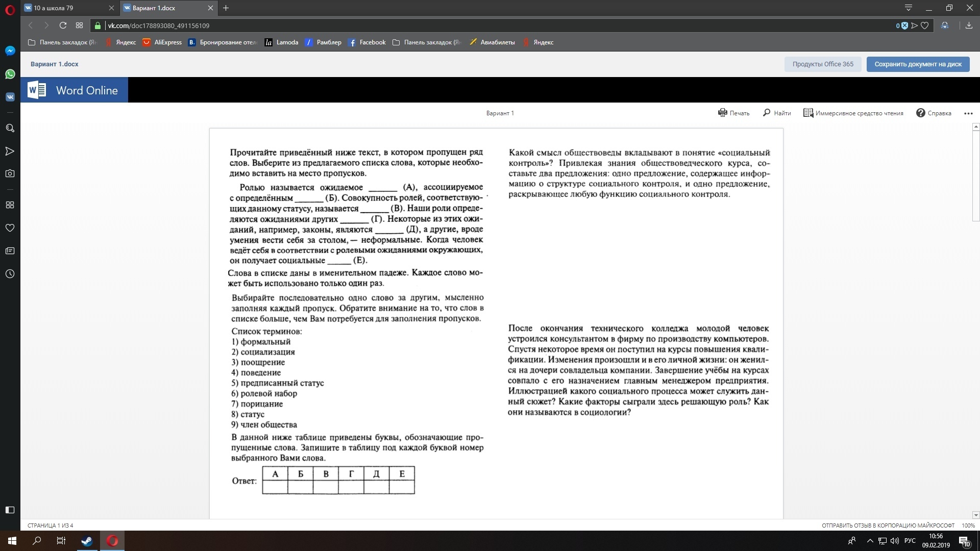Toggle the ad blocker shield in address bar
This screenshot has width=980, height=551.
click(904, 26)
